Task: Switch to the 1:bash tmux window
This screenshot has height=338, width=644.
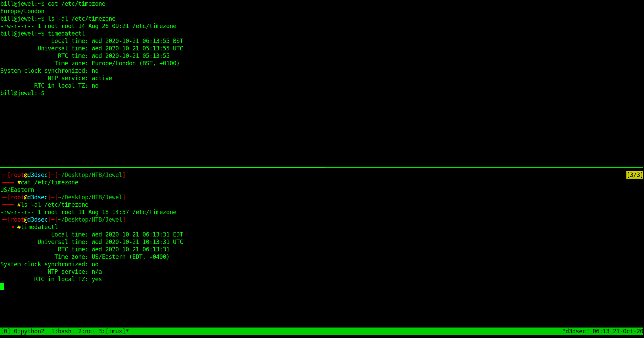Action: [61, 331]
